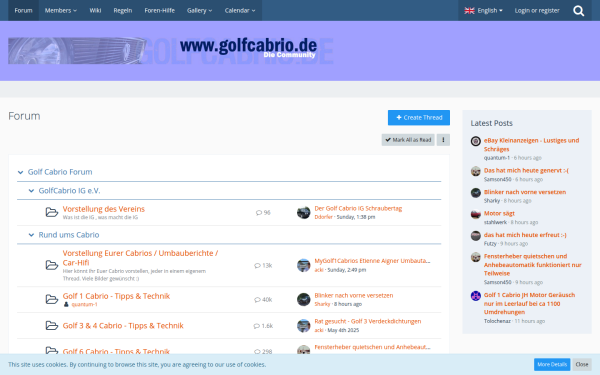
Task: Open Rat gesucht - Golf 3 Verdeckdichtungen thread
Action: click(368, 321)
